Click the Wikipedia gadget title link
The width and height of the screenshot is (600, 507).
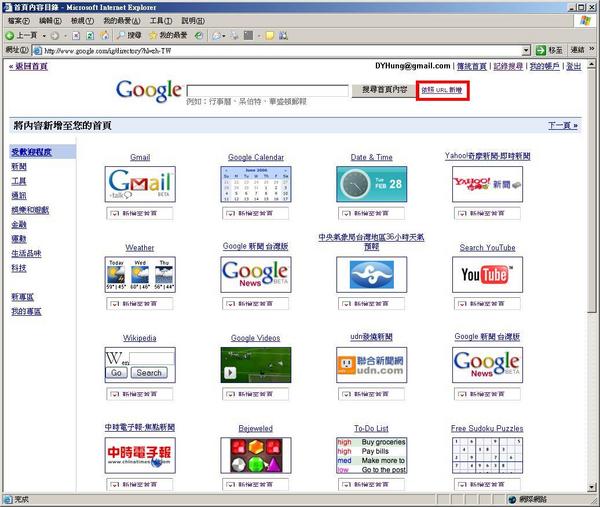140,338
